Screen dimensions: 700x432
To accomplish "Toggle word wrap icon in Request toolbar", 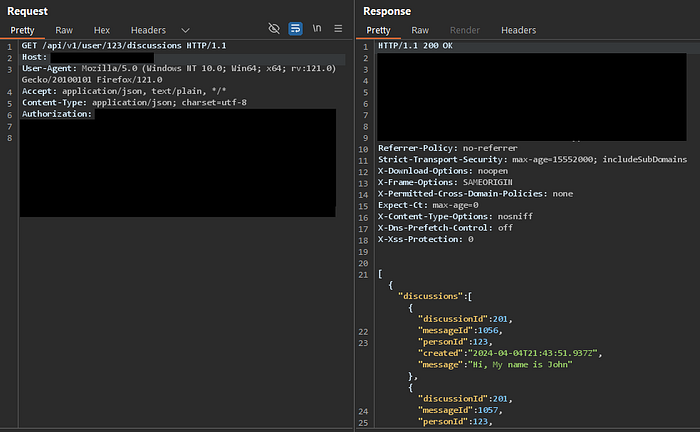I will click(295, 29).
